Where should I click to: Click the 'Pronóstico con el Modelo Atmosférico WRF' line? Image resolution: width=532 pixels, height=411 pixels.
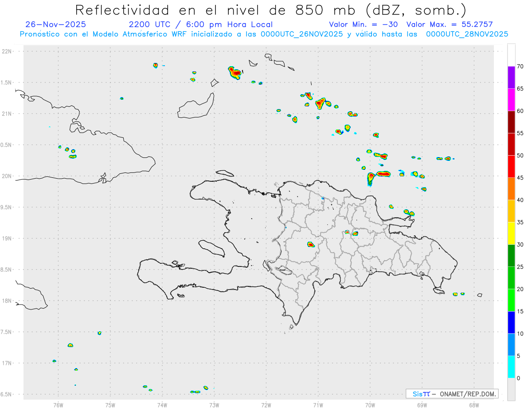click(264, 34)
